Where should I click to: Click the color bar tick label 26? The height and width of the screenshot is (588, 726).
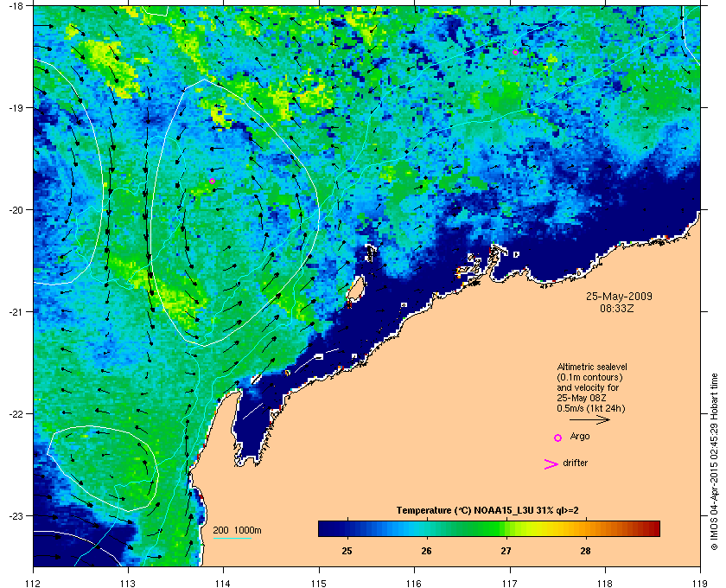point(426,551)
